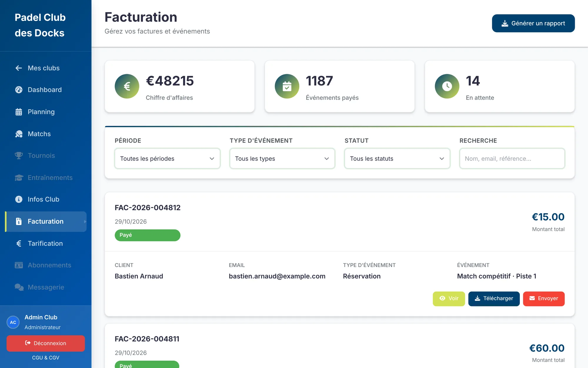
Task: Click the €15.00 total amount
Action: click(x=548, y=217)
